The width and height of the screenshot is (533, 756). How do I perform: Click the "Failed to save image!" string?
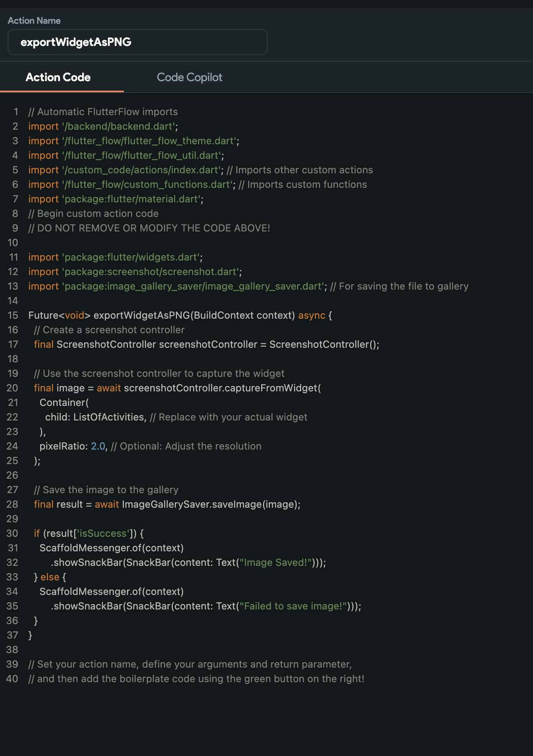click(x=293, y=606)
